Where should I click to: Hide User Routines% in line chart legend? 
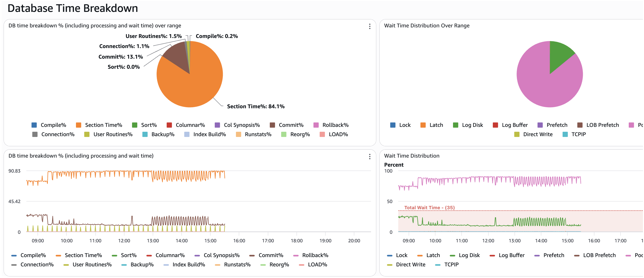(92, 265)
